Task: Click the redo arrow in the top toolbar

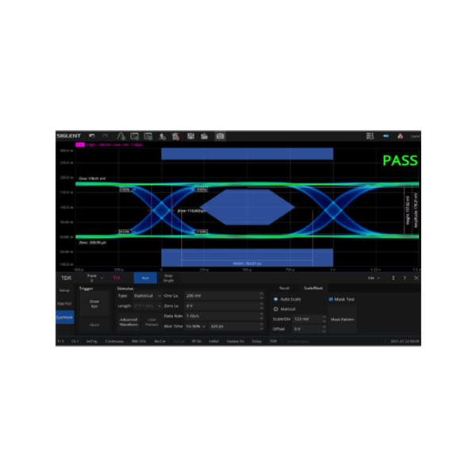Action: (x=105, y=136)
